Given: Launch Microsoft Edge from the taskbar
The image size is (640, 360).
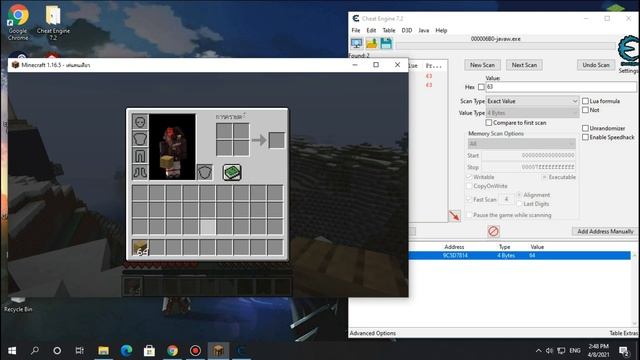Looking at the screenshot, I should (127, 351).
